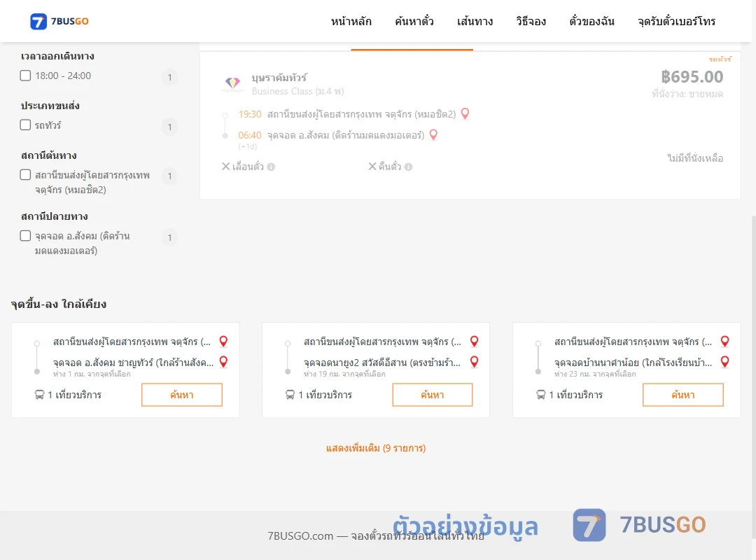Open map pin for หมอชิต2 departure in trip result
Screen dimensions: 756x560
[465, 114]
